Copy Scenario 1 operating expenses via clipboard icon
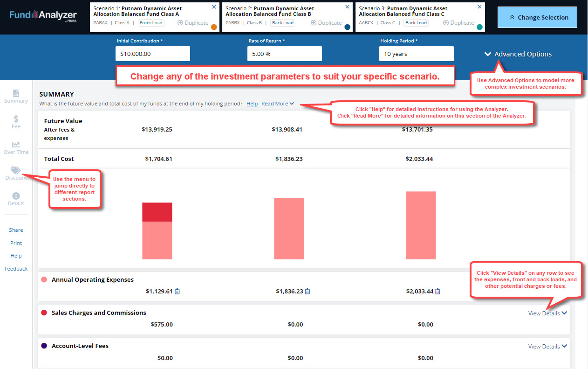 point(177,291)
